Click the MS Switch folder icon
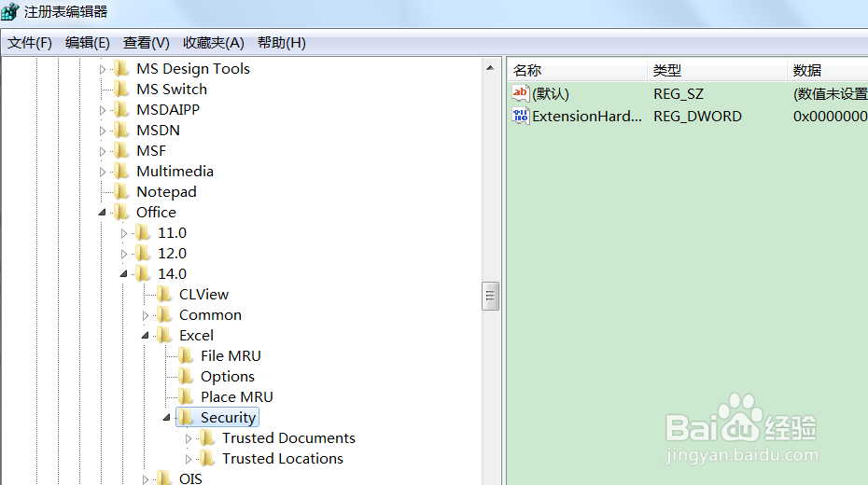The image size is (868, 485). [x=121, y=89]
